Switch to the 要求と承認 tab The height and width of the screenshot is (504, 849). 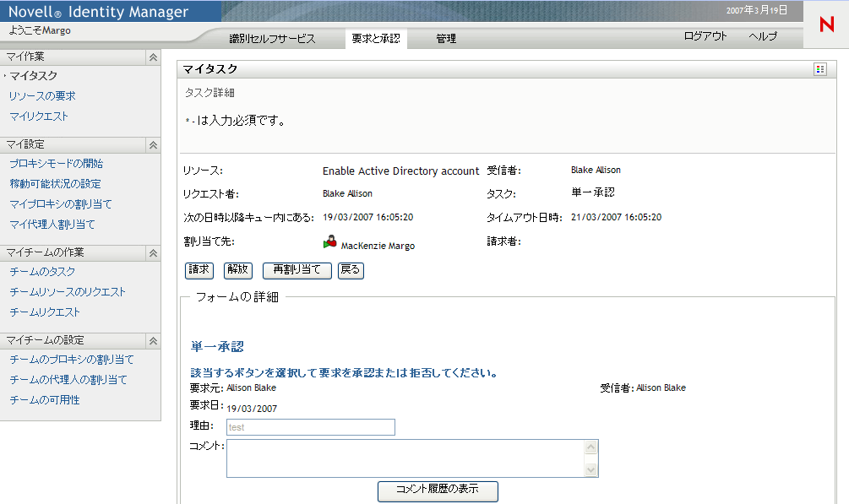coord(376,39)
